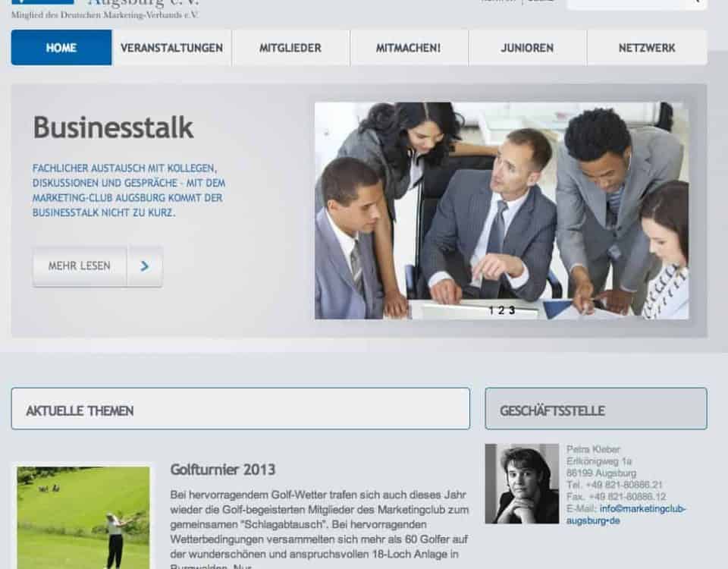Click the name 'Petra Kleber'
728x569 pixels.
point(593,449)
